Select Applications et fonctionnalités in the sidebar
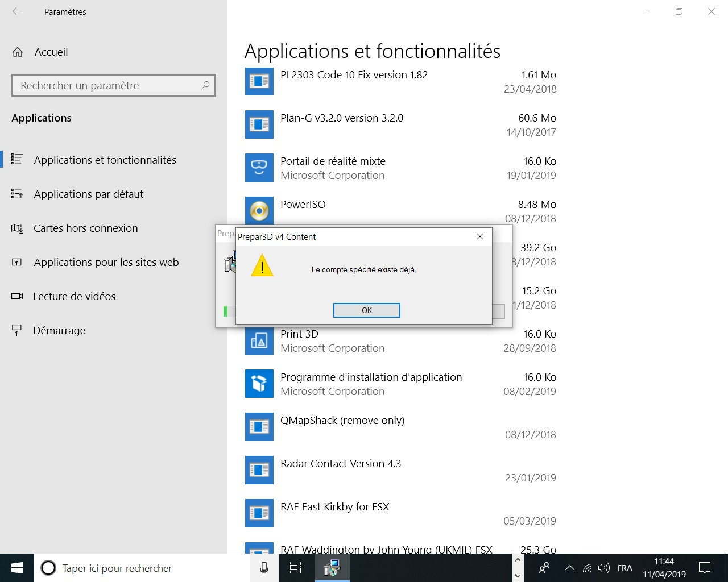 pos(114,160)
